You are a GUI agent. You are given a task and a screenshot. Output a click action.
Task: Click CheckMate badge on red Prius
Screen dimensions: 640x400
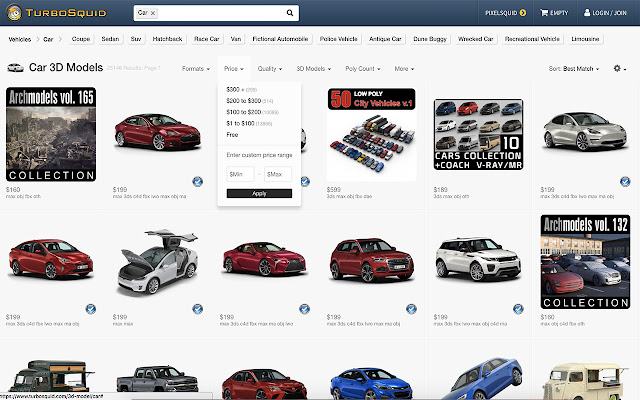point(91,309)
